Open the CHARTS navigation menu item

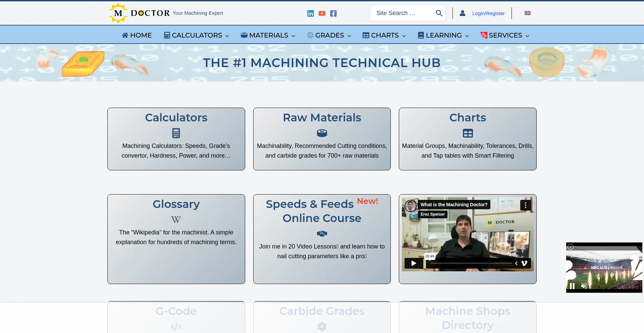tap(384, 35)
